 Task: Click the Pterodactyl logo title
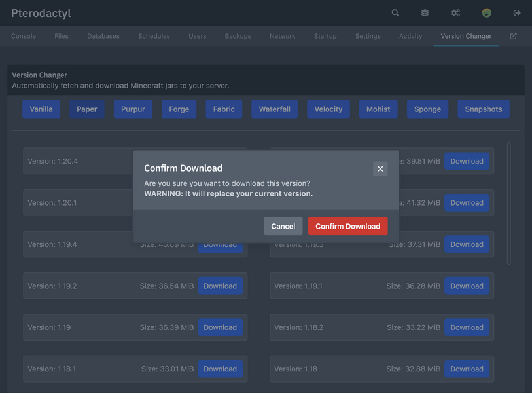point(41,13)
